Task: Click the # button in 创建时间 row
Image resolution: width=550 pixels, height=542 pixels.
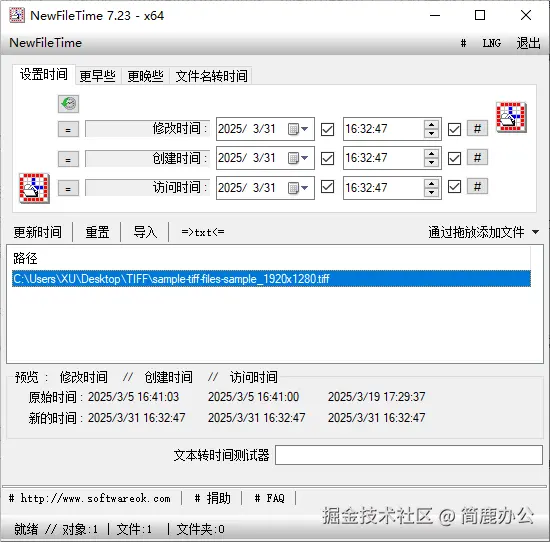Action: click(x=477, y=158)
